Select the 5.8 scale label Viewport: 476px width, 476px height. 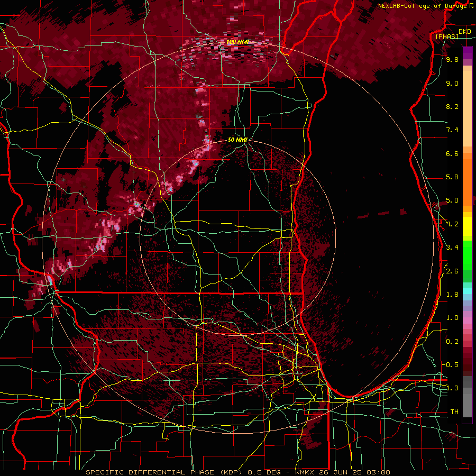452,177
